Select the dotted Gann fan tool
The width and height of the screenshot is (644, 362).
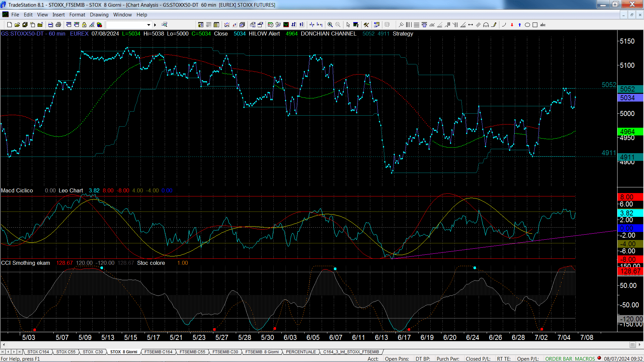pyautogui.click(x=440, y=25)
